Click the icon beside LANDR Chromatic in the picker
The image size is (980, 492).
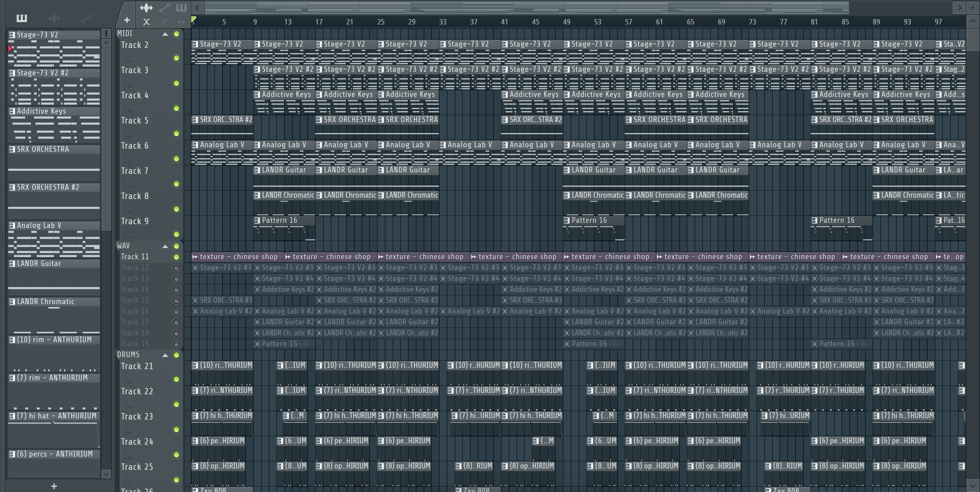[x=12, y=302]
